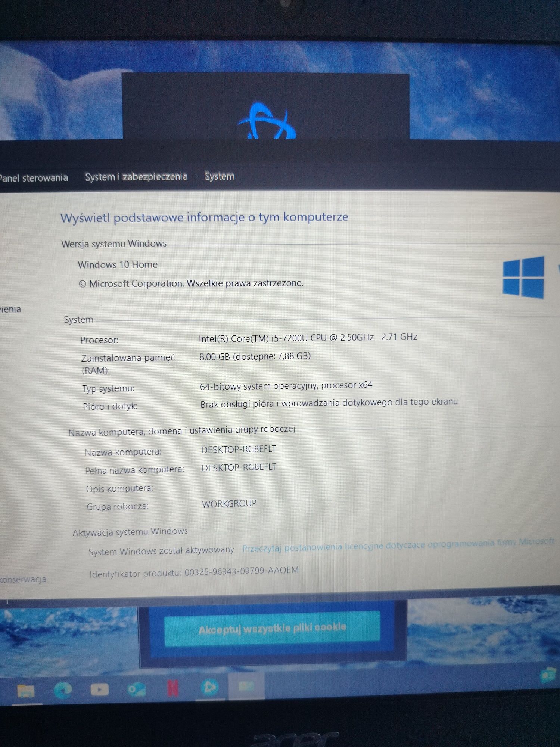Launch Microsoft Edge from the taskbar
This screenshot has width=560, height=747.
coord(63,690)
